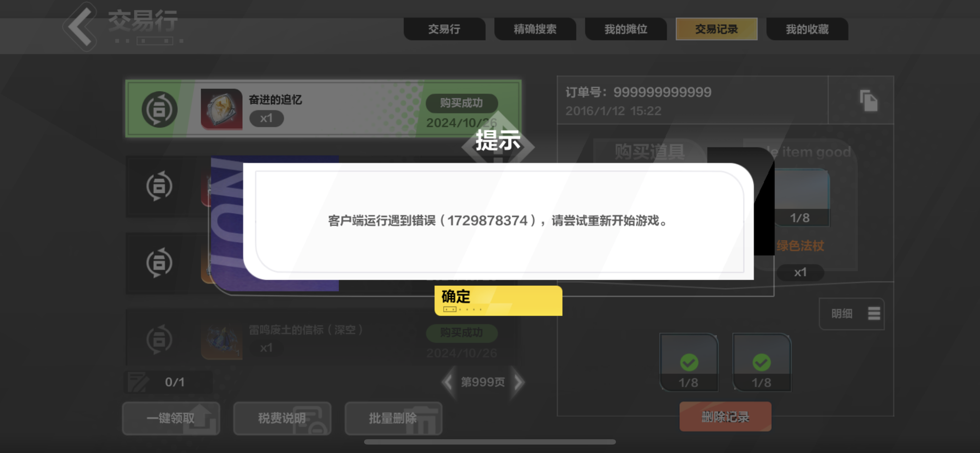Screen dimensions: 980x453
Task: Click the red 删除记录 button
Action: tap(726, 417)
